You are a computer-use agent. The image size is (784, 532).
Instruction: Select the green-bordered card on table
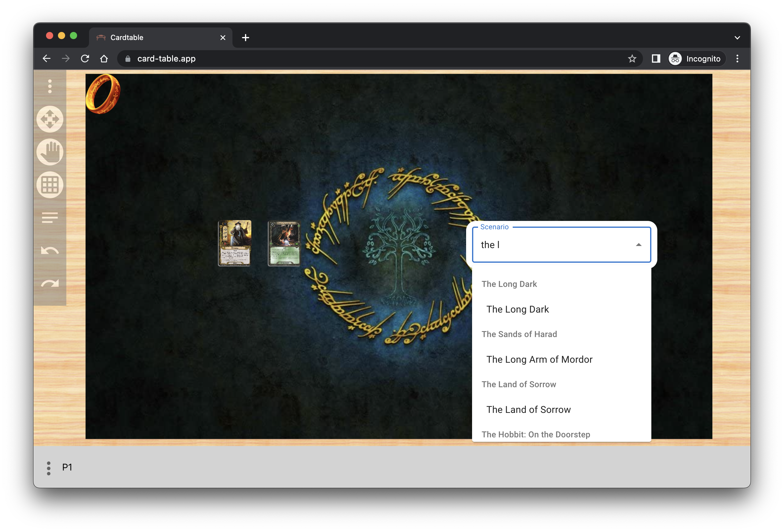(284, 243)
